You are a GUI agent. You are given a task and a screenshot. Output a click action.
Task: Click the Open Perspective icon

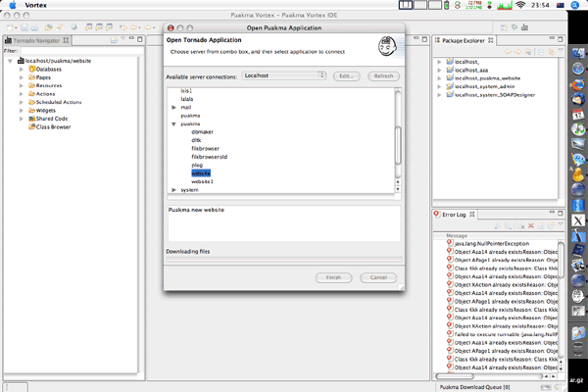click(x=504, y=27)
